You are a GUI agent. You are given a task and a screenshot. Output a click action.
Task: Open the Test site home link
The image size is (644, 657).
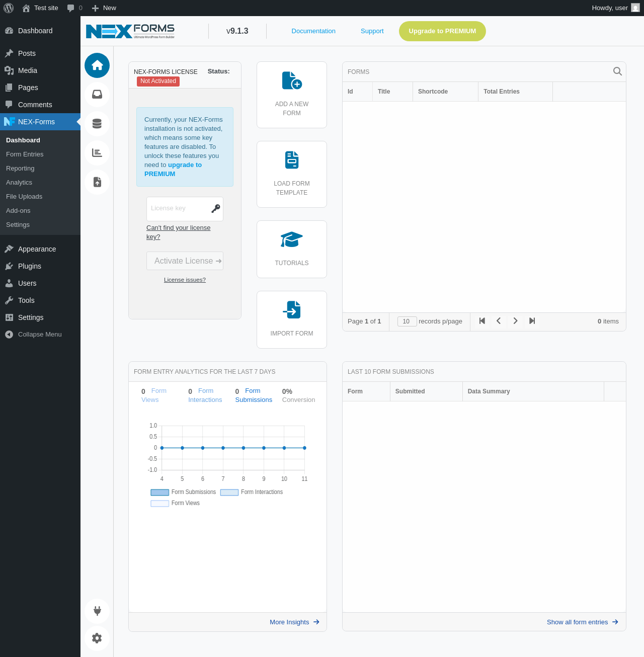(40, 8)
